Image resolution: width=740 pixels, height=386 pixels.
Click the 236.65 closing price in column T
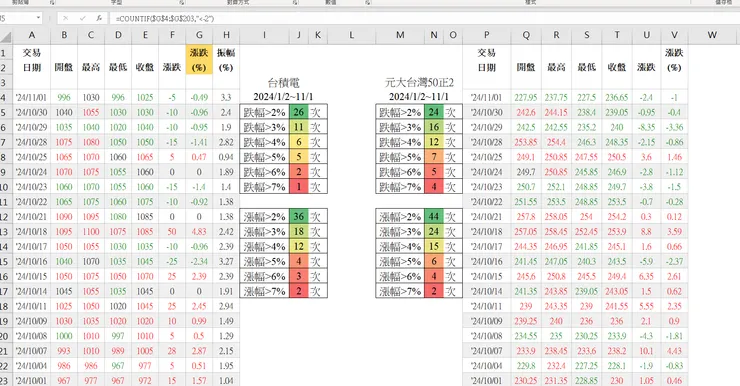pyautogui.click(x=617, y=98)
